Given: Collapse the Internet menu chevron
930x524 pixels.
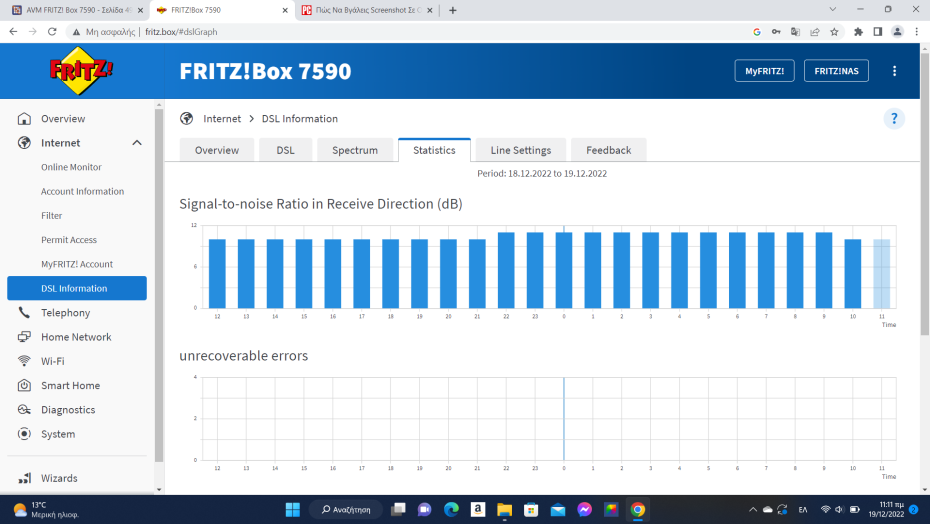Looking at the screenshot, I should click(x=137, y=143).
